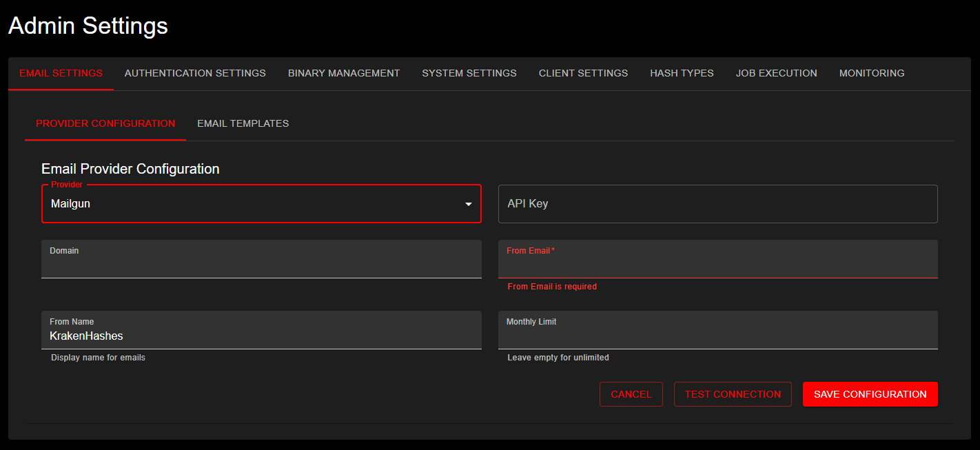Open the Monitoring tab
The width and height of the screenshot is (980, 450).
click(872, 73)
